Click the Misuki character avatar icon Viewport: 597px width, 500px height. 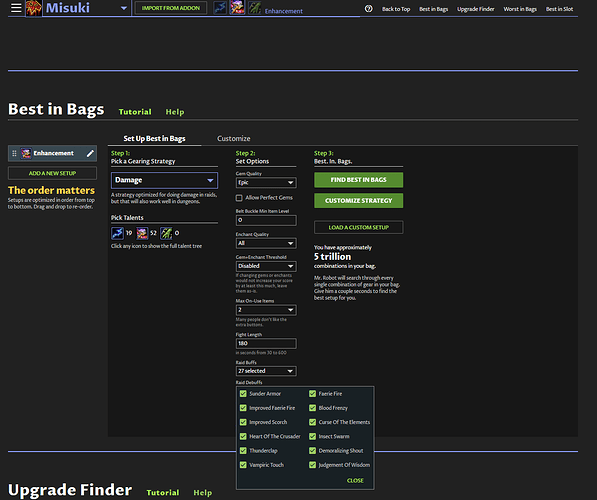coord(34,8)
